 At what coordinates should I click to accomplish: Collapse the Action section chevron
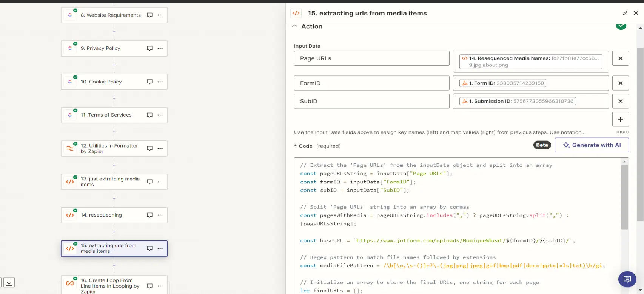coord(295,26)
